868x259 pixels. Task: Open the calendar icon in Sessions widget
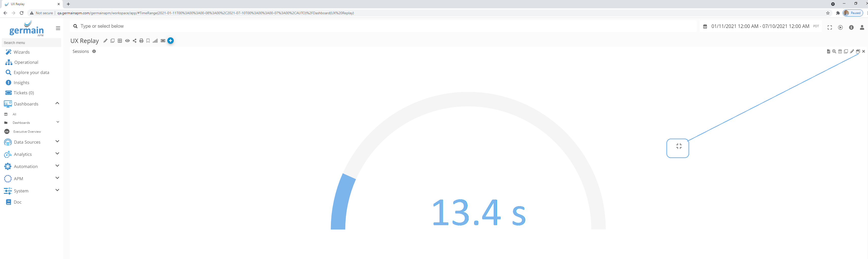840,52
